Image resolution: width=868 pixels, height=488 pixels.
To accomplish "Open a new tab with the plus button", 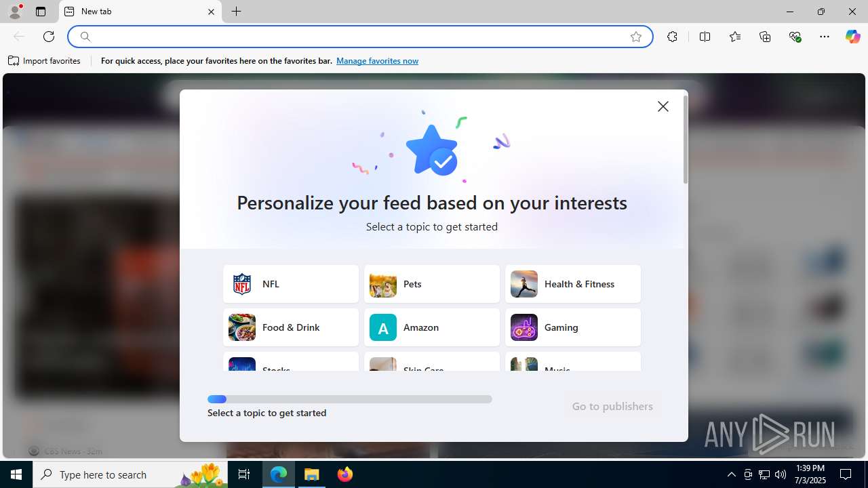I will 236,12.
